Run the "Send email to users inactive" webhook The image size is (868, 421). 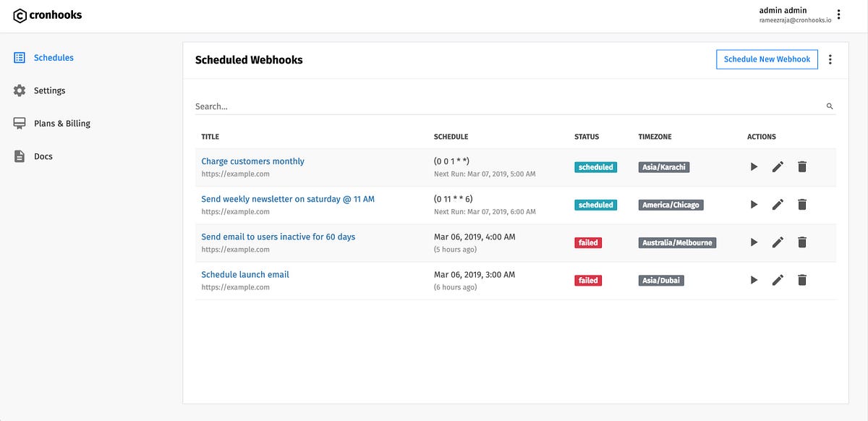click(754, 242)
